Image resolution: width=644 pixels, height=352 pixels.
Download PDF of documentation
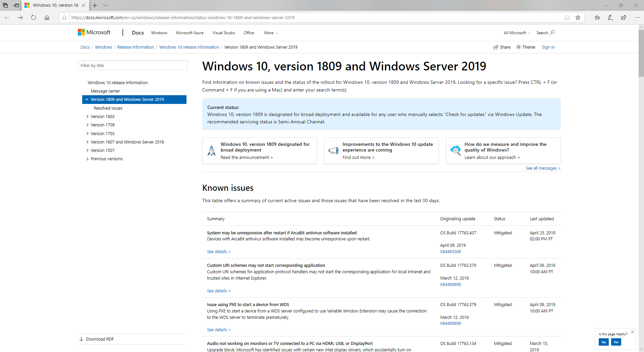[97, 339]
